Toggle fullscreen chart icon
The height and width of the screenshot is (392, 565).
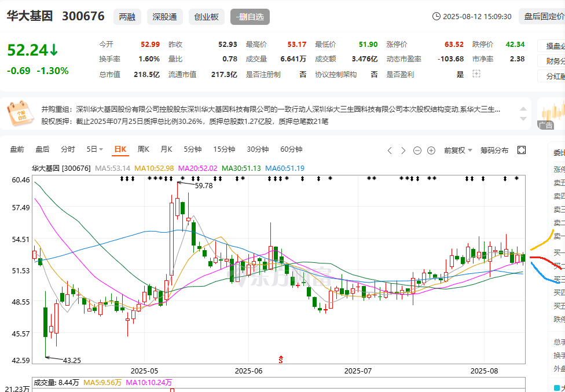tap(522, 150)
